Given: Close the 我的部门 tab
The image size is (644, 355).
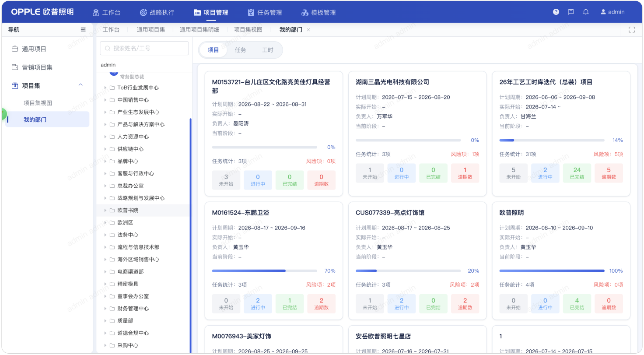Looking at the screenshot, I should (308, 30).
